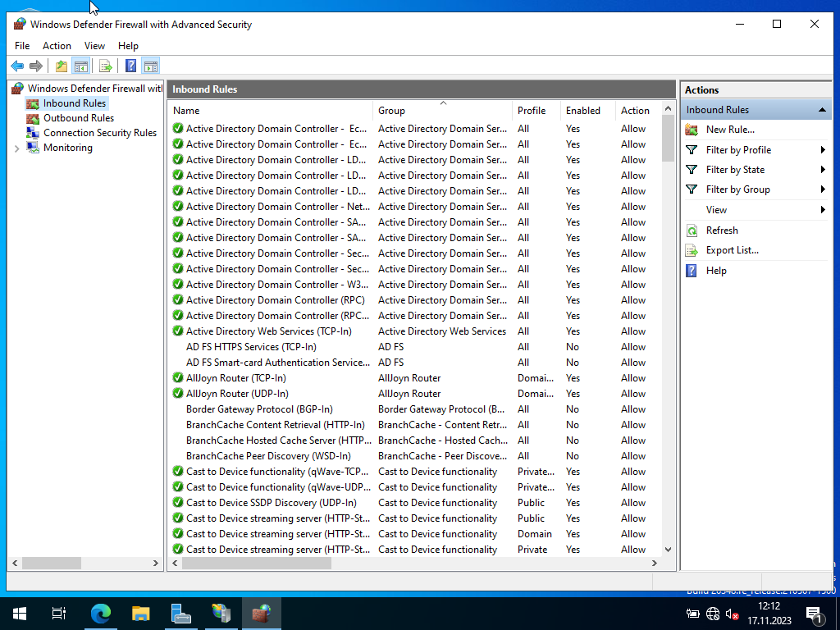The height and width of the screenshot is (630, 840).
Task: Click New Rule... in Actions pane
Action: (730, 129)
